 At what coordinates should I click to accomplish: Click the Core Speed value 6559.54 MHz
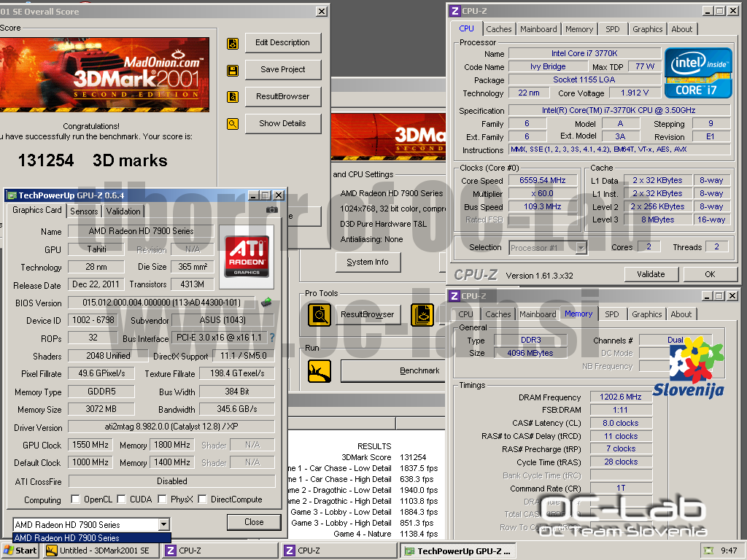543,181
